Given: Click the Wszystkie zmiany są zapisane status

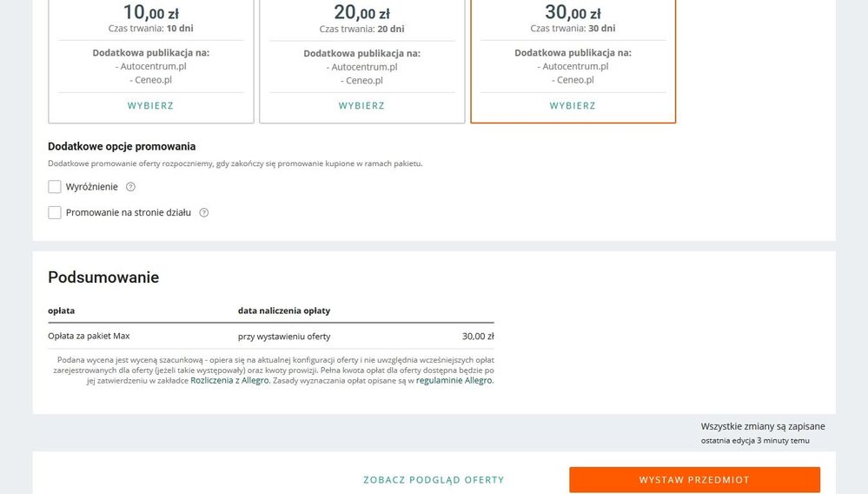Looking at the screenshot, I should 763,427.
